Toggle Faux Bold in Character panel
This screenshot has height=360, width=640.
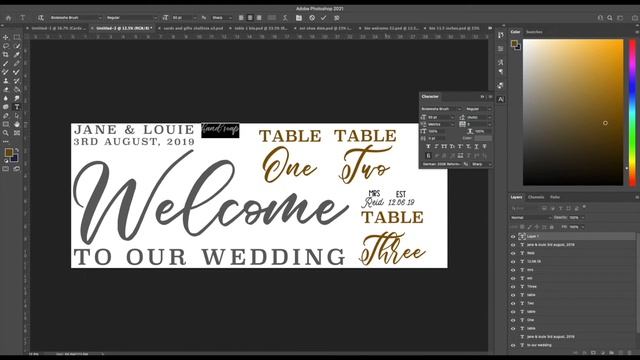coord(428,146)
